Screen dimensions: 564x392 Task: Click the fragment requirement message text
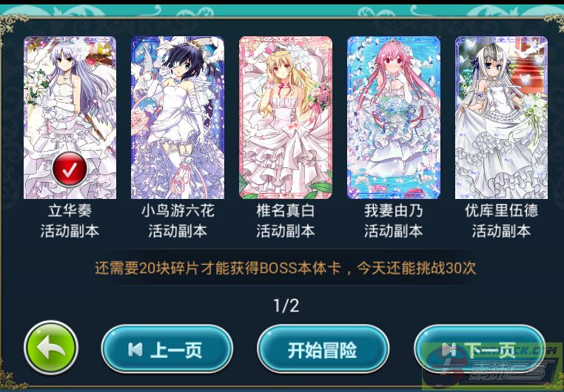[286, 268]
